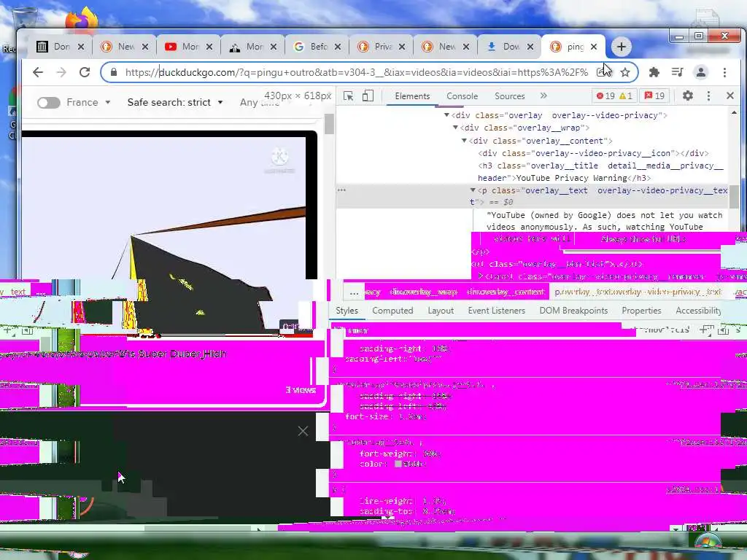
Task: Select the h3 overlay__title DOM node
Action: tap(600, 172)
